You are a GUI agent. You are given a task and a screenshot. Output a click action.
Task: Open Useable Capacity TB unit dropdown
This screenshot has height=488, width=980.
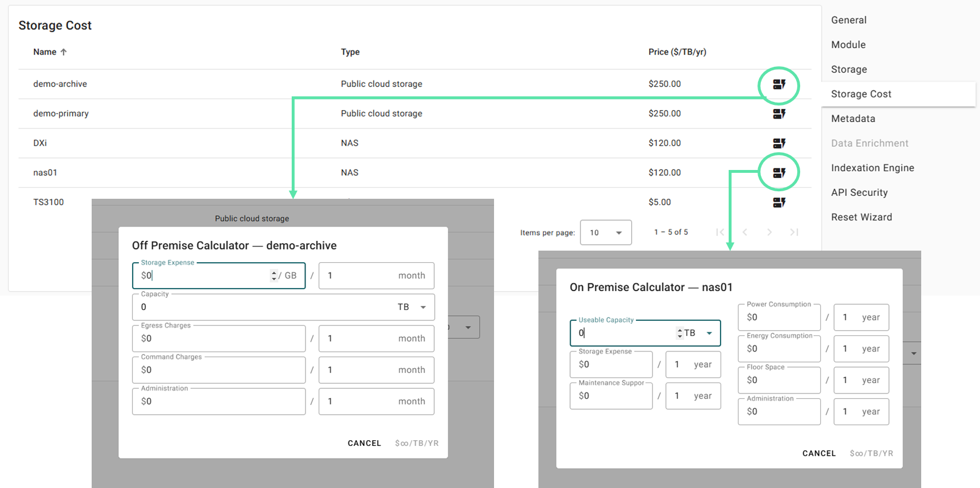pyautogui.click(x=708, y=333)
